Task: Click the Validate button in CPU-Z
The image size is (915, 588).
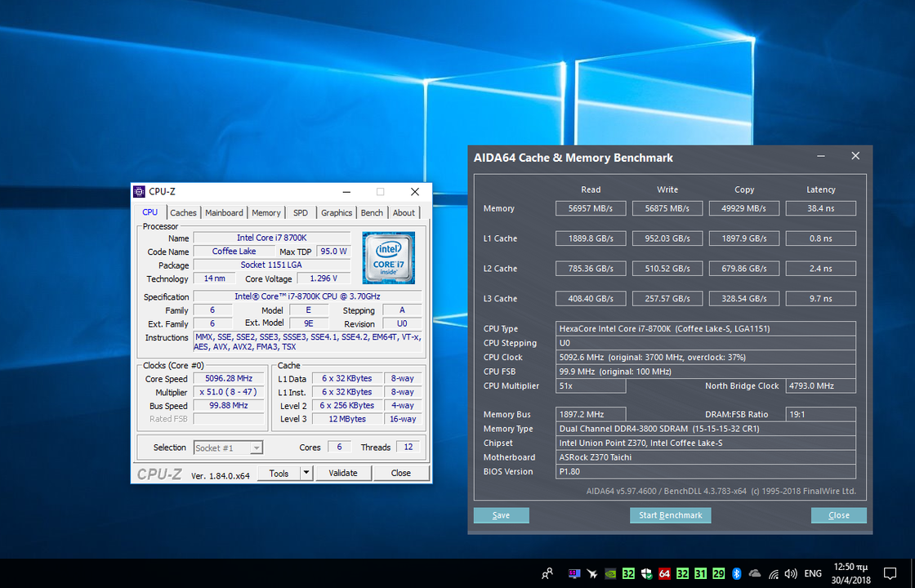Action: (343, 473)
